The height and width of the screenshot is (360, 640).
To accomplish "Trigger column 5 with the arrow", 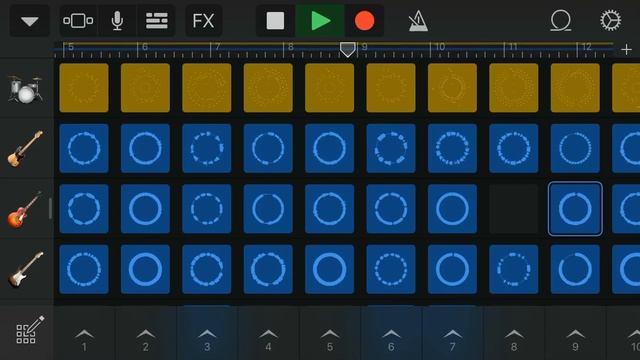I will [x=330, y=340].
